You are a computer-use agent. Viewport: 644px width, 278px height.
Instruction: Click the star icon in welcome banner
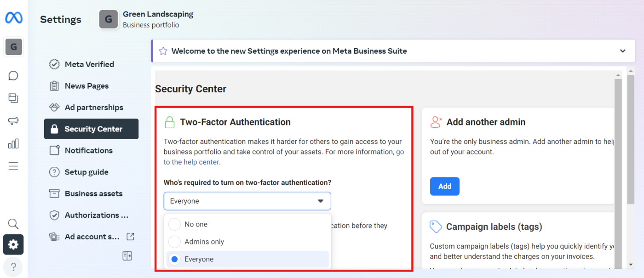coord(163,51)
